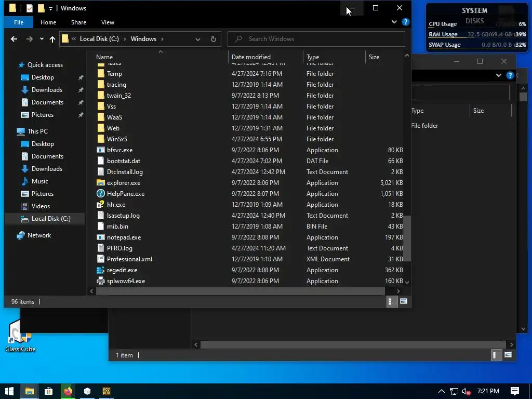Image resolution: width=532 pixels, height=399 pixels.
Task: Open Firefox from the taskbar
Action: click(68, 391)
